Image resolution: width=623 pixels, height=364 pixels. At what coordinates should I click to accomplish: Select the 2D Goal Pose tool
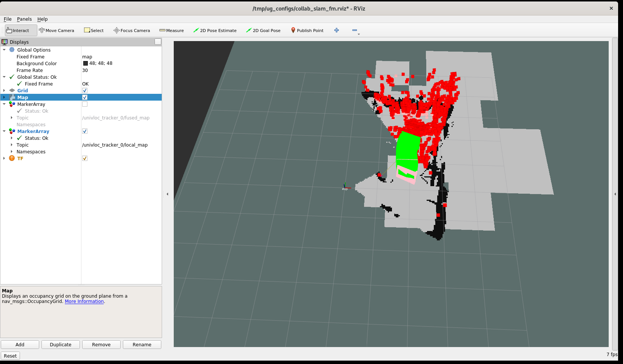pos(263,31)
